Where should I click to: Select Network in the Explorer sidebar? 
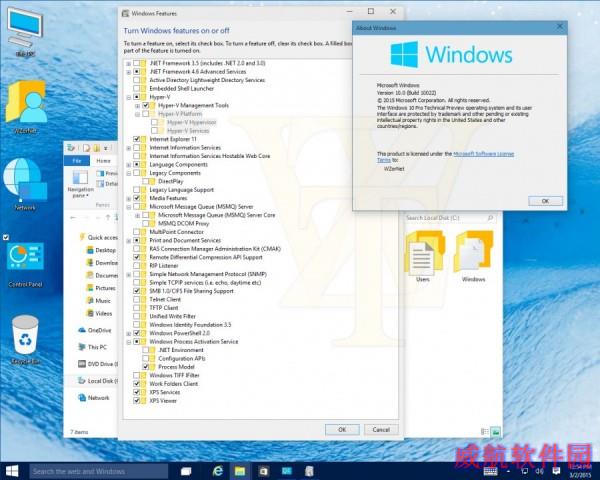pyautogui.click(x=94, y=398)
